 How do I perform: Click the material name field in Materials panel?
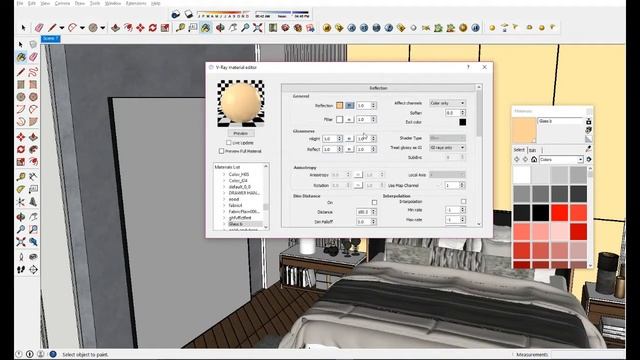561,121
